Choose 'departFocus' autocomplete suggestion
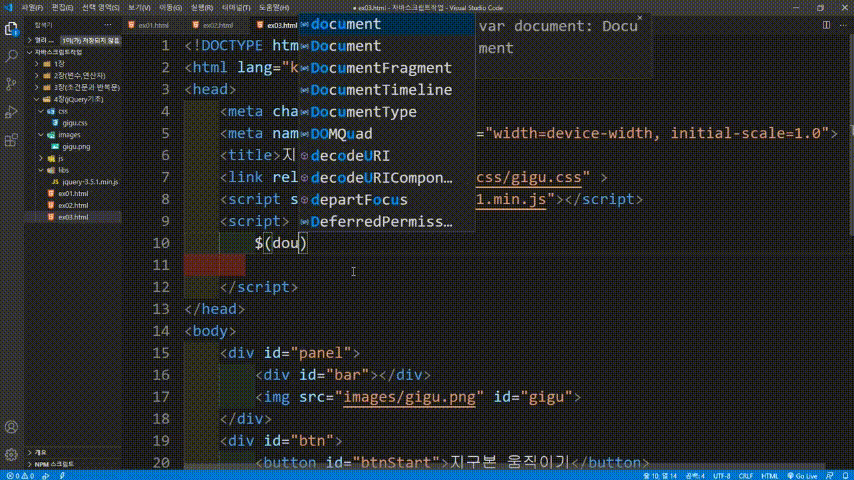Screen dimensions: 854x480 pyautogui.click(x=387, y=199)
